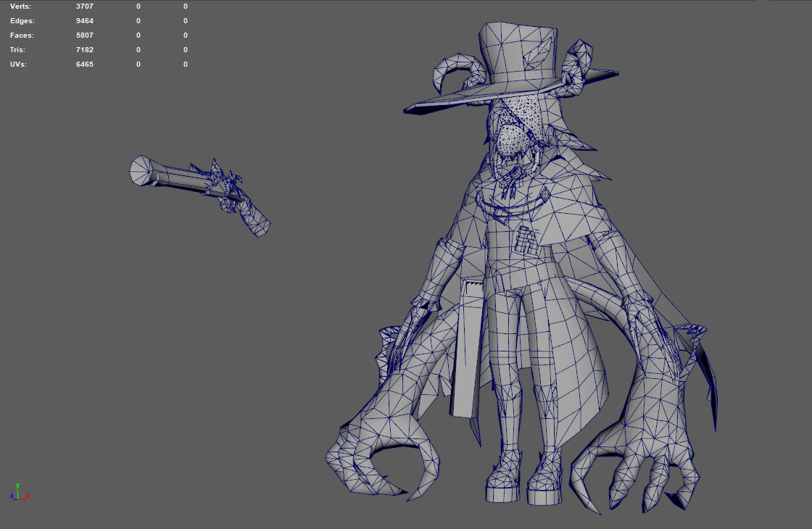
Task: Click the Edges: label in the HUD
Action: [x=22, y=21]
